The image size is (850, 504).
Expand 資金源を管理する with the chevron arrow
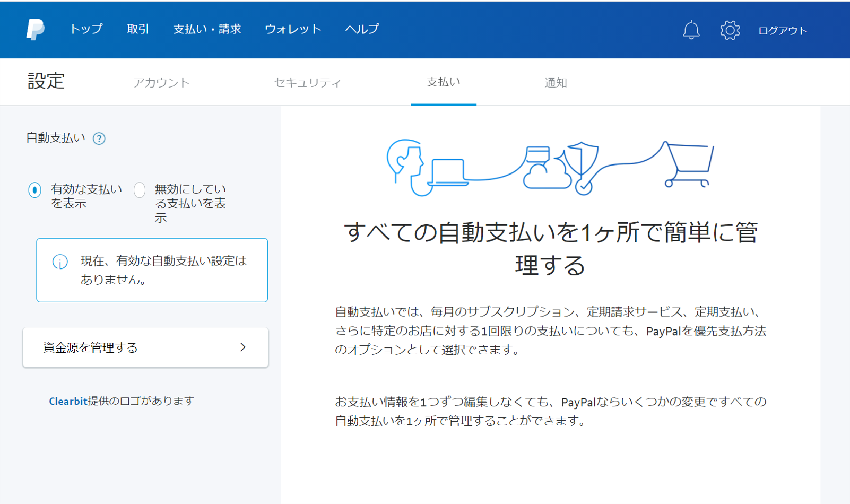point(242,347)
